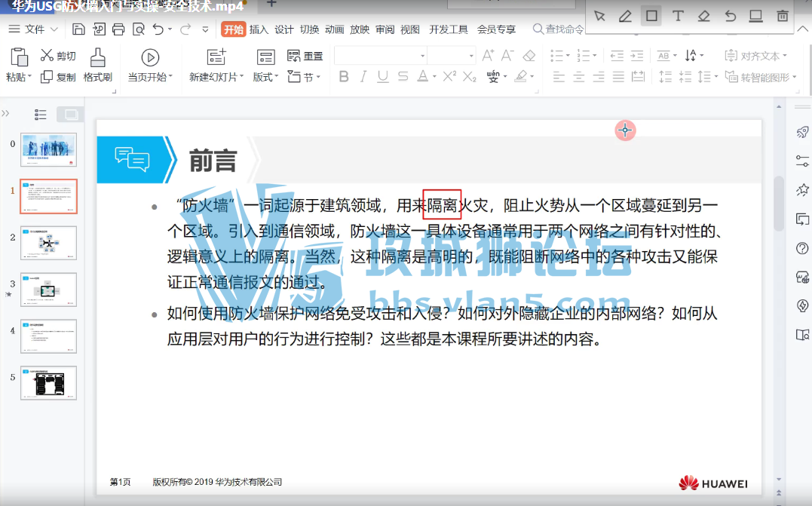Screen dimensions: 812x506
Task: Click Format Painter (格式刷)
Action: pos(97,66)
